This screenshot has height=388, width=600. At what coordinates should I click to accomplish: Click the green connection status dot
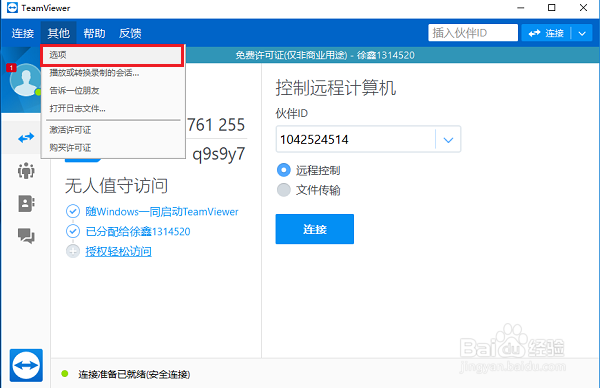point(65,373)
